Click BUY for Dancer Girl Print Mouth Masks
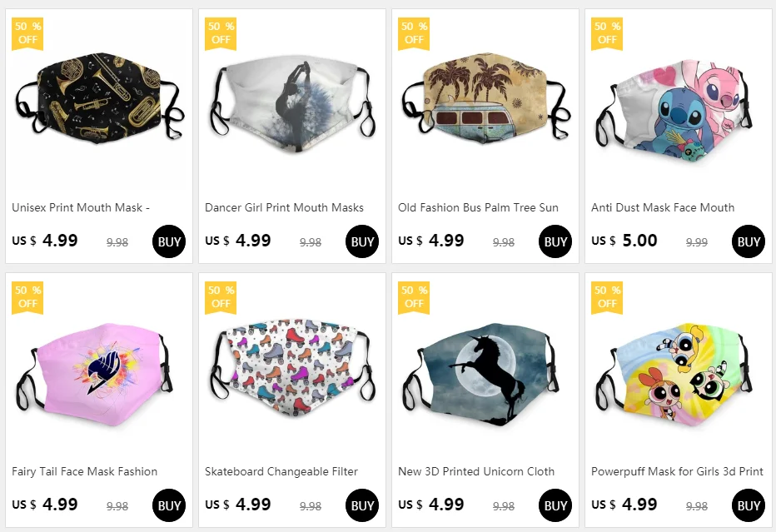The width and height of the screenshot is (776, 532). coord(361,241)
